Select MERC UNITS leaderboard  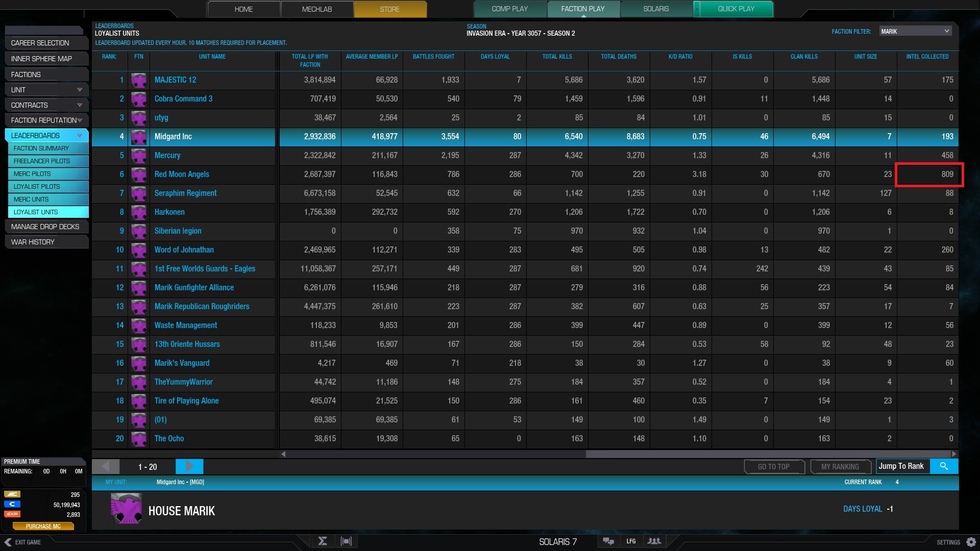(x=48, y=199)
